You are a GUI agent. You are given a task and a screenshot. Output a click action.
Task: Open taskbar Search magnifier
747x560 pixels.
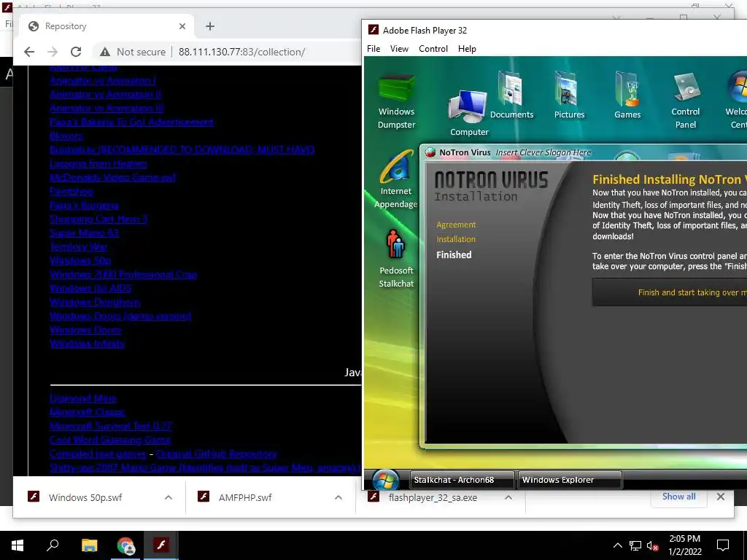(x=53, y=545)
